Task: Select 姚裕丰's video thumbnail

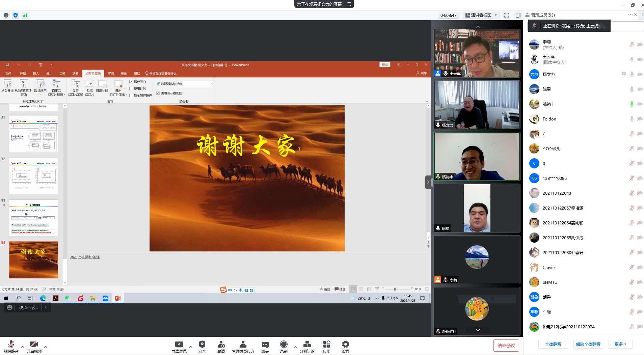Action: pyautogui.click(x=477, y=157)
